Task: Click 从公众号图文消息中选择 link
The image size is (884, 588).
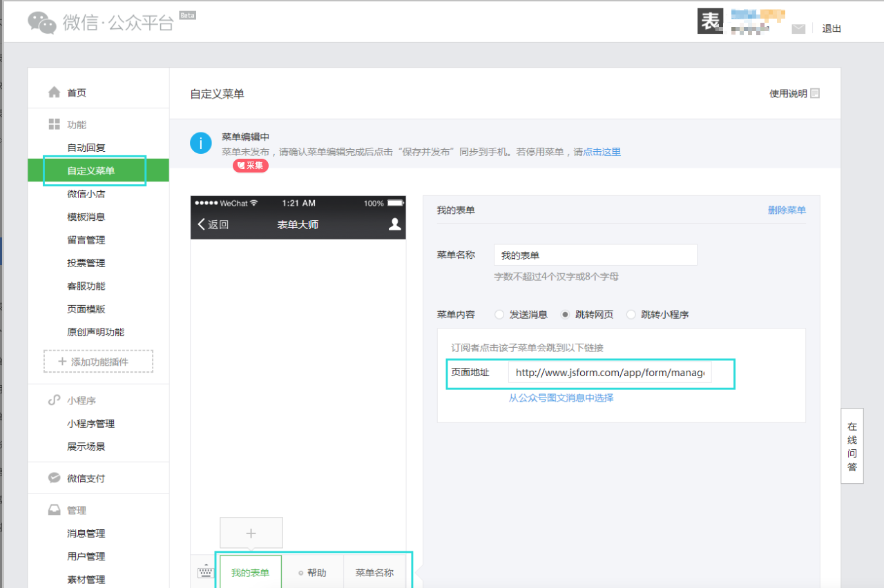Action: (x=561, y=398)
